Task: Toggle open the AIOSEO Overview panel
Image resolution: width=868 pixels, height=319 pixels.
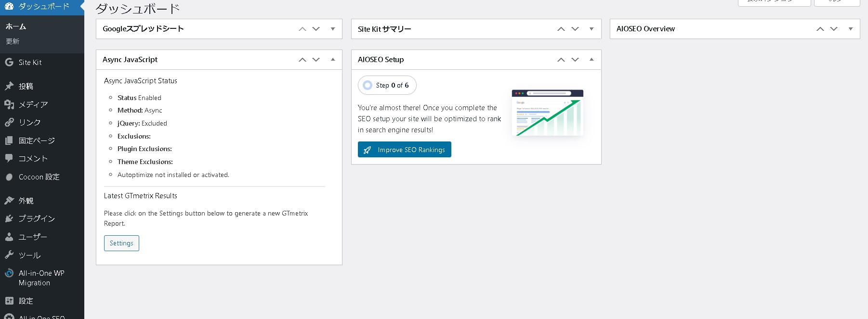Action: (x=851, y=29)
